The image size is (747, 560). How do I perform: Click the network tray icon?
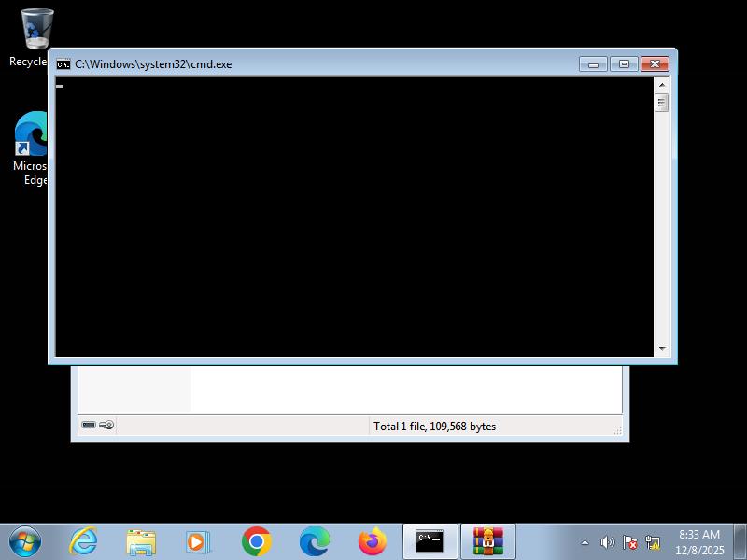[653, 542]
